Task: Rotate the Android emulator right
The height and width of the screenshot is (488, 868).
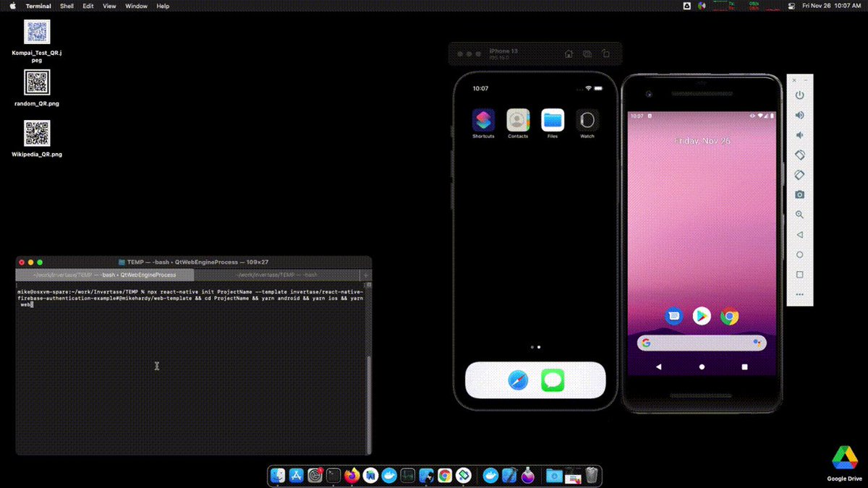Action: [799, 175]
